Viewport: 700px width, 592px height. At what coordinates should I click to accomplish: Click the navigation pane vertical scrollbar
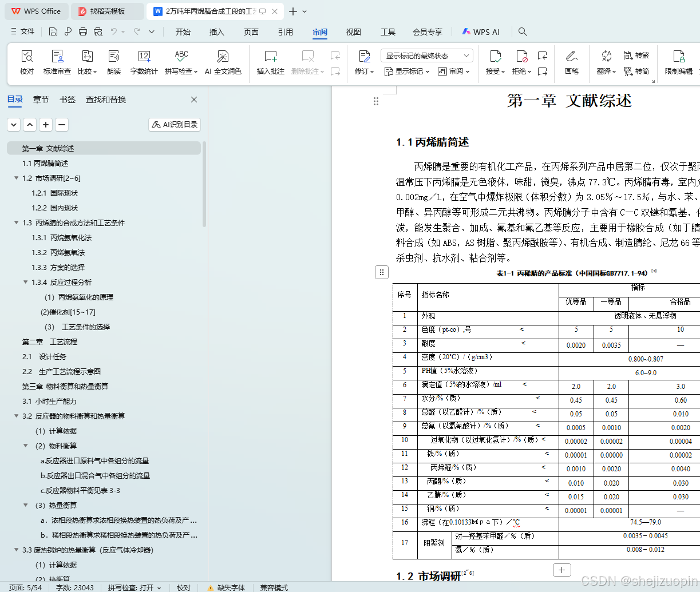(x=204, y=183)
